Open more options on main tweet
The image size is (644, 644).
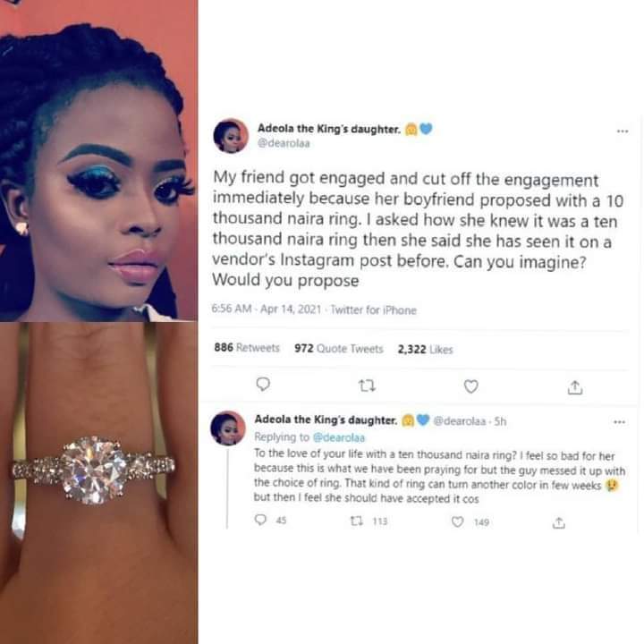coord(623,131)
